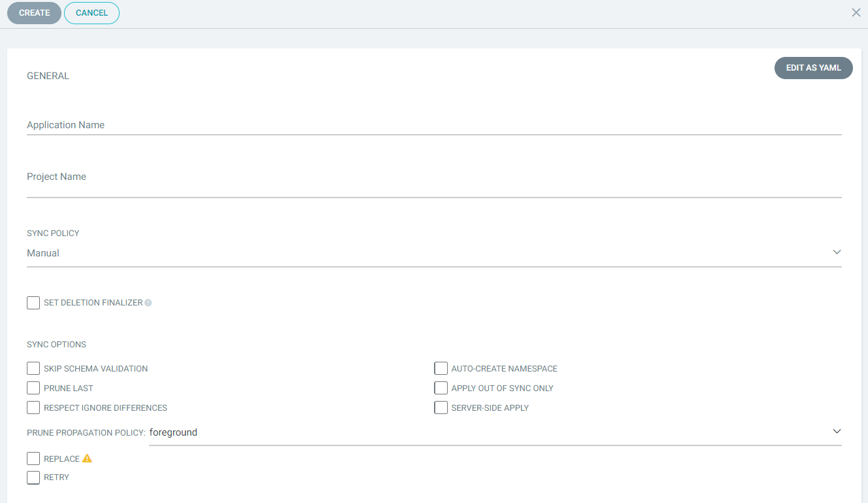
Task: Click the SYNC POLICY label
Action: (x=53, y=234)
